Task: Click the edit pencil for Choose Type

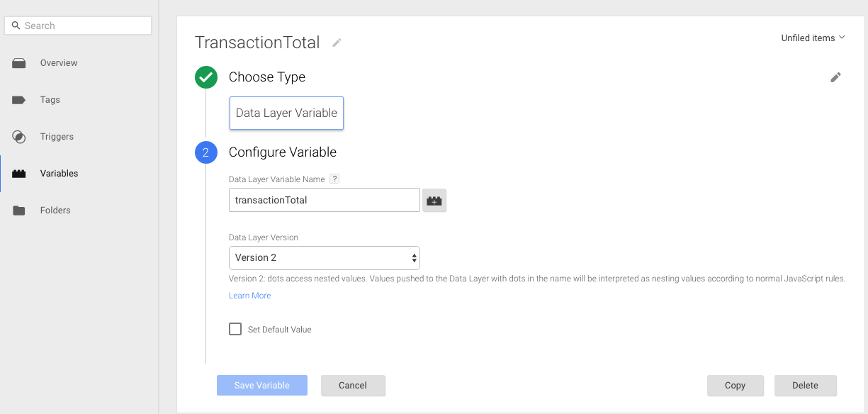Action: (835, 77)
